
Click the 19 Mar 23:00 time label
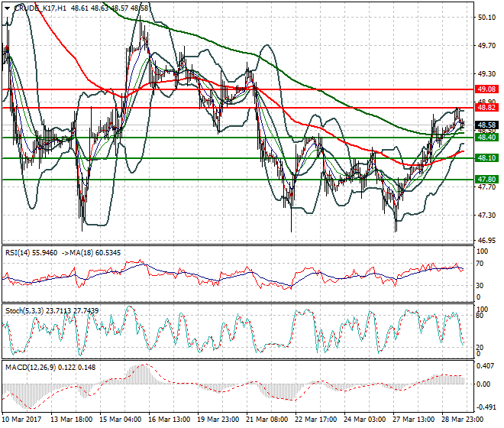pyautogui.click(x=218, y=420)
